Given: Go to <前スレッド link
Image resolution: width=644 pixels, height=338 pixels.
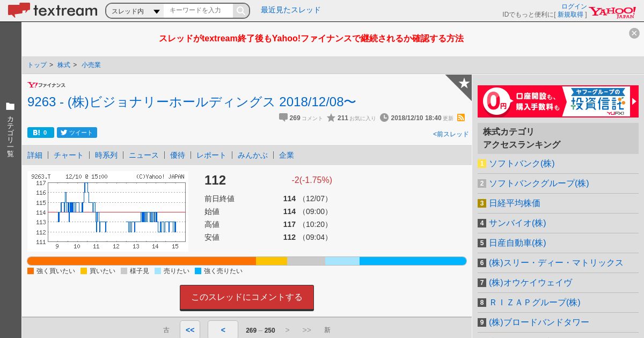Looking at the screenshot, I should tap(451, 134).
